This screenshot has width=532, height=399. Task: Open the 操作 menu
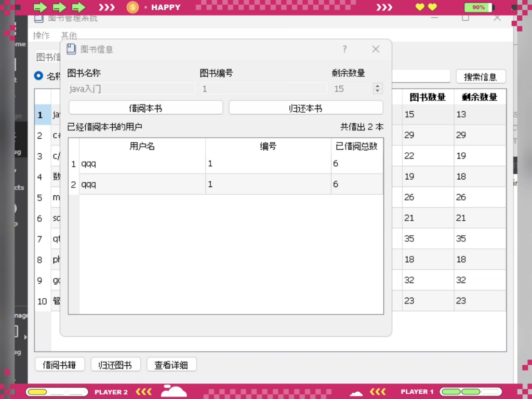pos(42,35)
